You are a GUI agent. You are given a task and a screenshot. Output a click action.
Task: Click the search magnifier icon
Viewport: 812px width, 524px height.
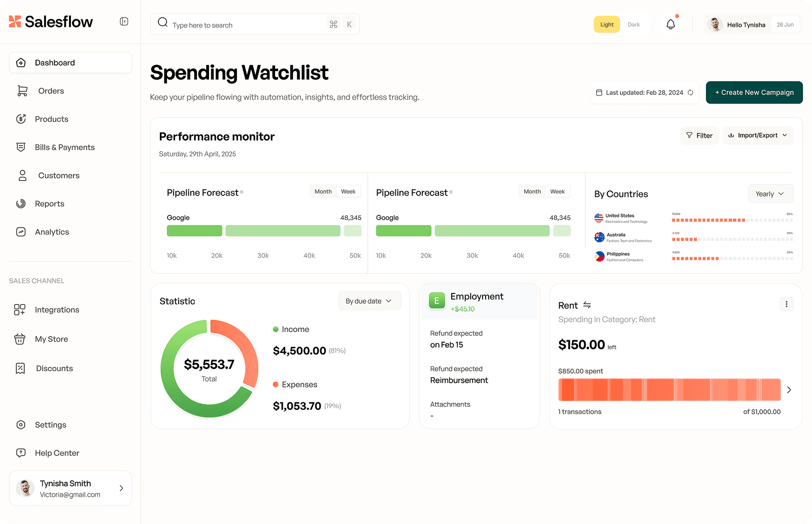[162, 22]
